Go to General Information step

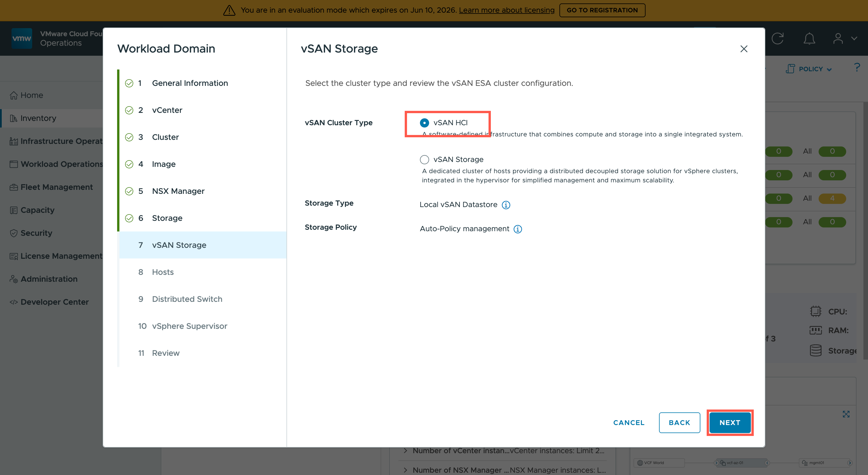pos(190,83)
